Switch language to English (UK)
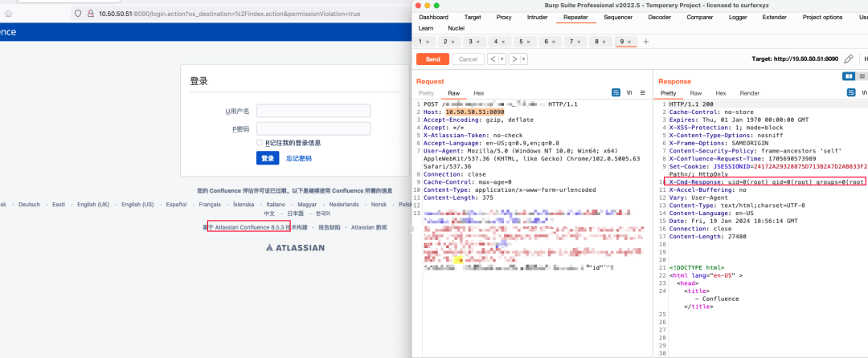868x358 pixels. point(93,205)
